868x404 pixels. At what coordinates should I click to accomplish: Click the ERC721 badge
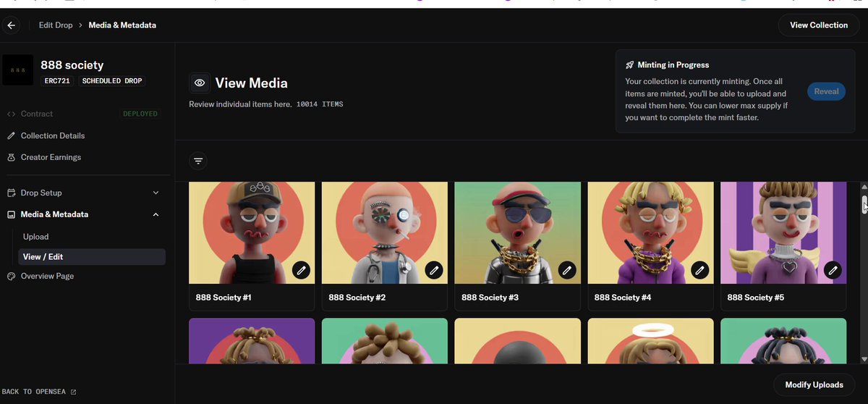coord(57,81)
